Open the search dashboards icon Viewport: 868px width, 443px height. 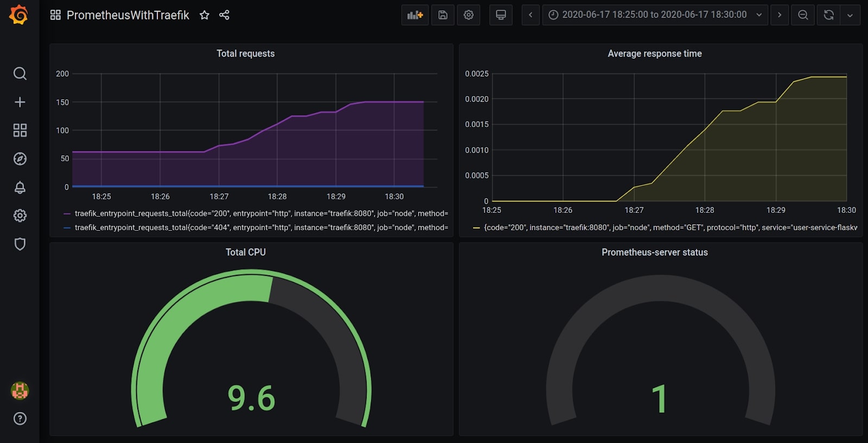click(x=20, y=73)
